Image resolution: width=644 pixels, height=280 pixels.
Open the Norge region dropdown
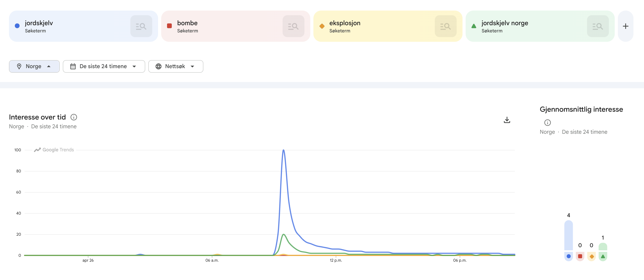[34, 66]
